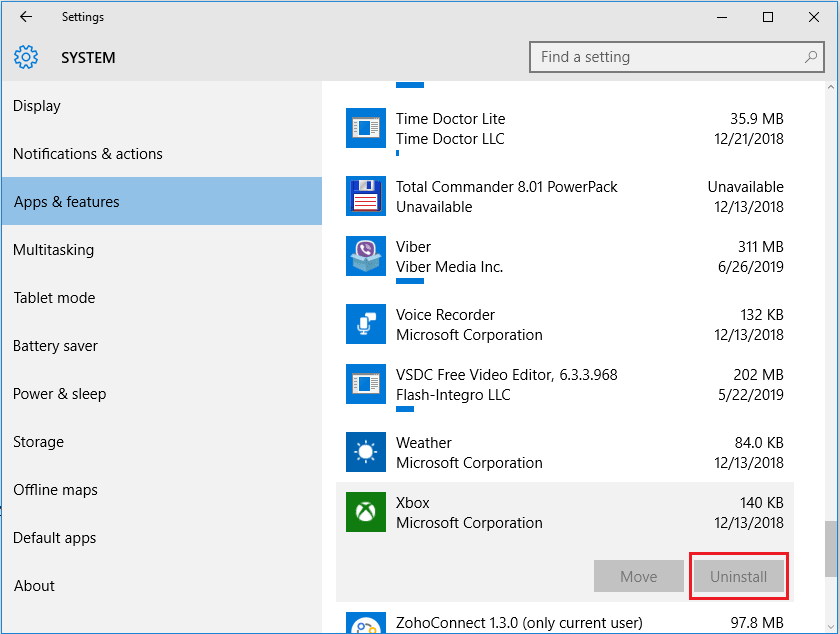Viewport: 840px width, 634px height.
Task: Select the Weather app sun icon
Action: [x=365, y=452]
